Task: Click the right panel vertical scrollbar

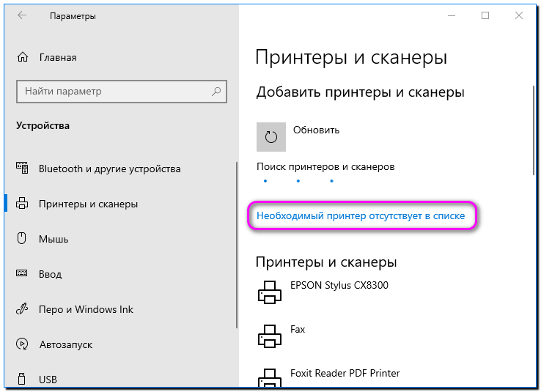Action: (x=534, y=132)
